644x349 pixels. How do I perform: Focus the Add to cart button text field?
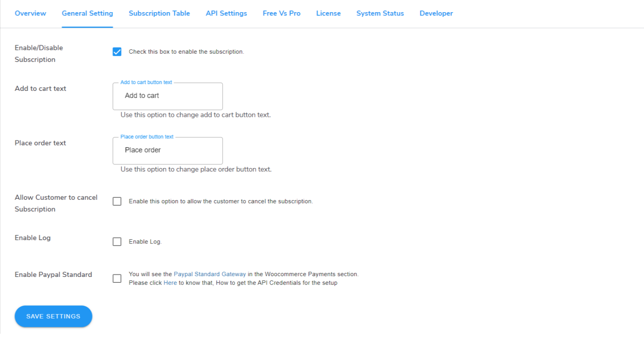pos(168,96)
